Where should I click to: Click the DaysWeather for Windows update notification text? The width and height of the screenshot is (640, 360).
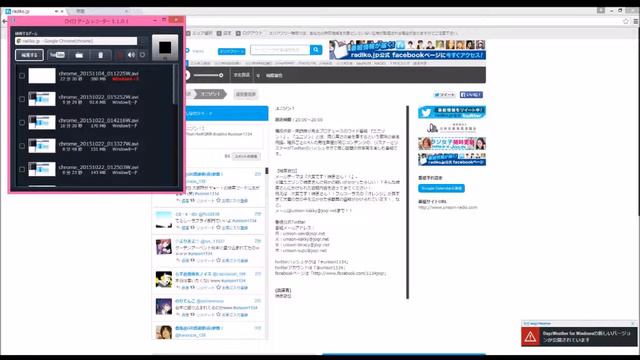coord(587,336)
